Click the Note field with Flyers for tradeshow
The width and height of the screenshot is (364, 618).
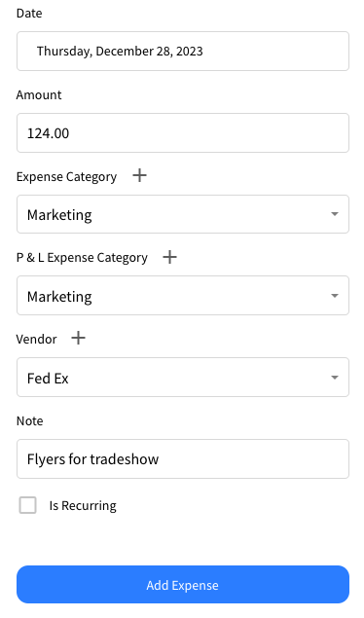183,458
